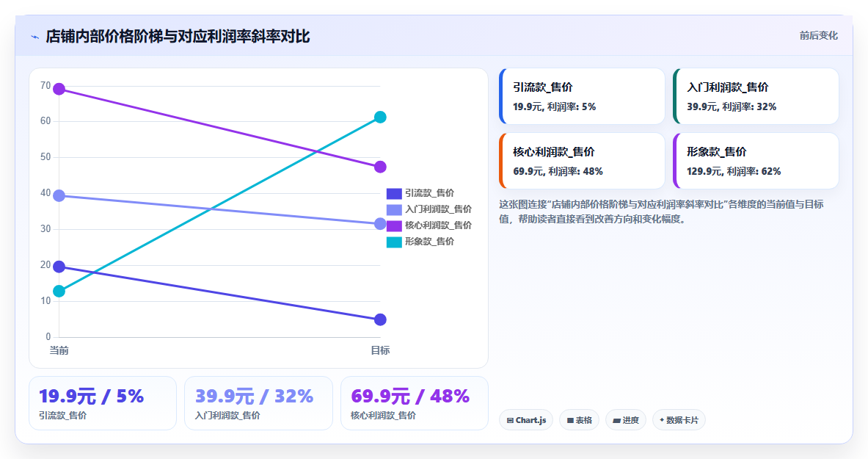Viewport: 868px width, 459px height.
Task: Select the 引流款_售价 19.9元 card on the right
Action: point(582,96)
